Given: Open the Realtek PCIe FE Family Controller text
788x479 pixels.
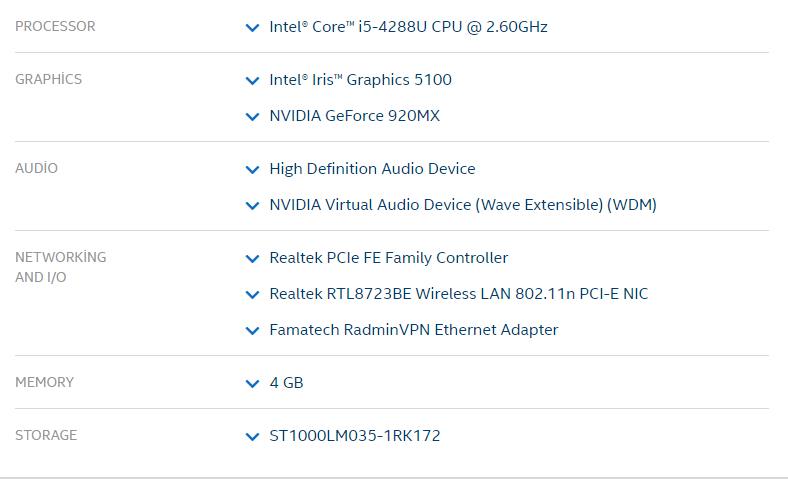Looking at the screenshot, I should pos(388,258).
